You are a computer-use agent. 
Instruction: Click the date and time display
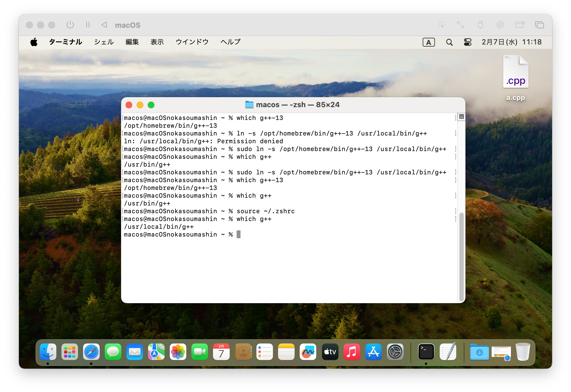tap(511, 42)
